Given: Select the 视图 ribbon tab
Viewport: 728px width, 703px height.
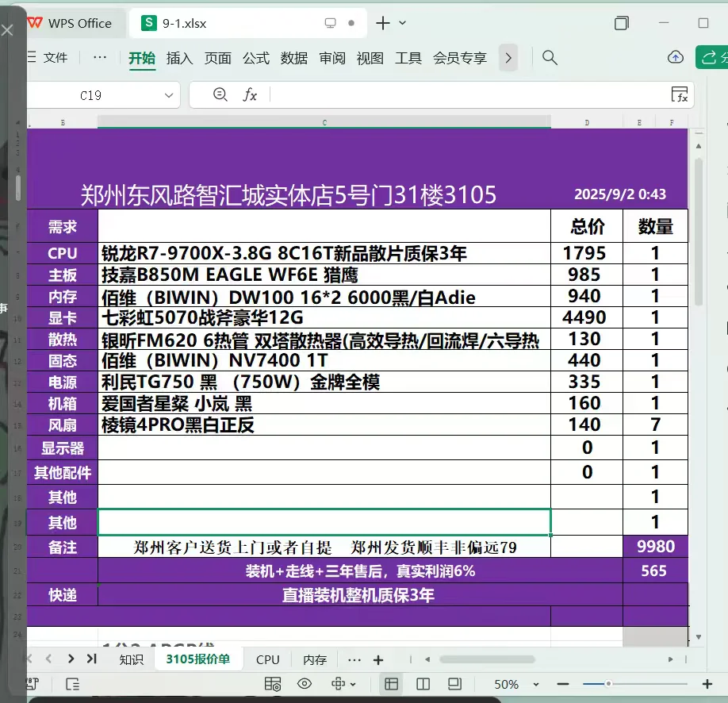Looking at the screenshot, I should click(x=370, y=58).
